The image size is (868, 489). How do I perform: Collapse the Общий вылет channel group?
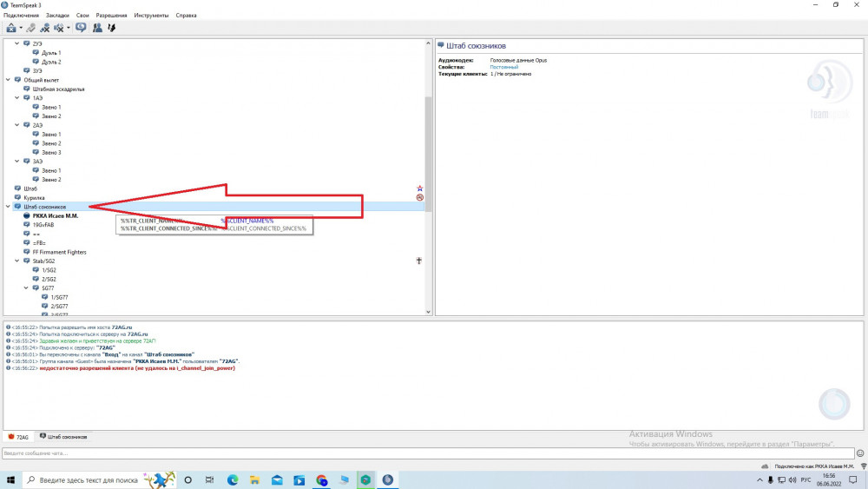[9, 80]
